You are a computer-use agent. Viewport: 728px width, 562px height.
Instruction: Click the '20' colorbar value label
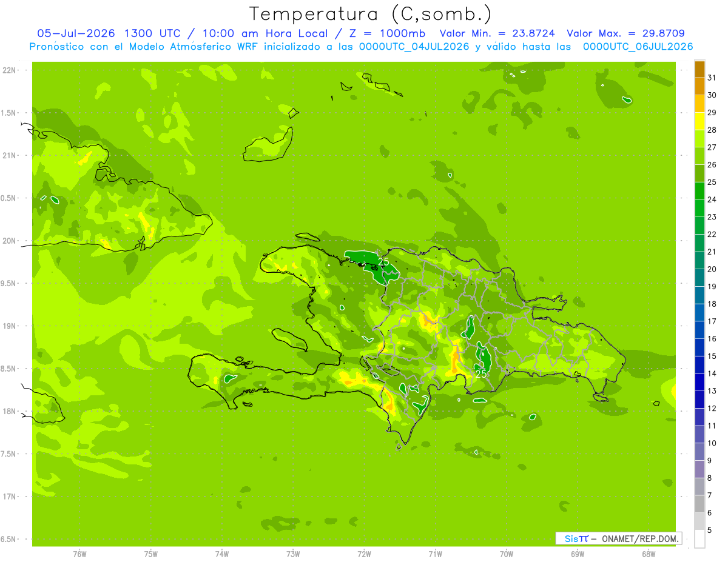click(x=712, y=269)
